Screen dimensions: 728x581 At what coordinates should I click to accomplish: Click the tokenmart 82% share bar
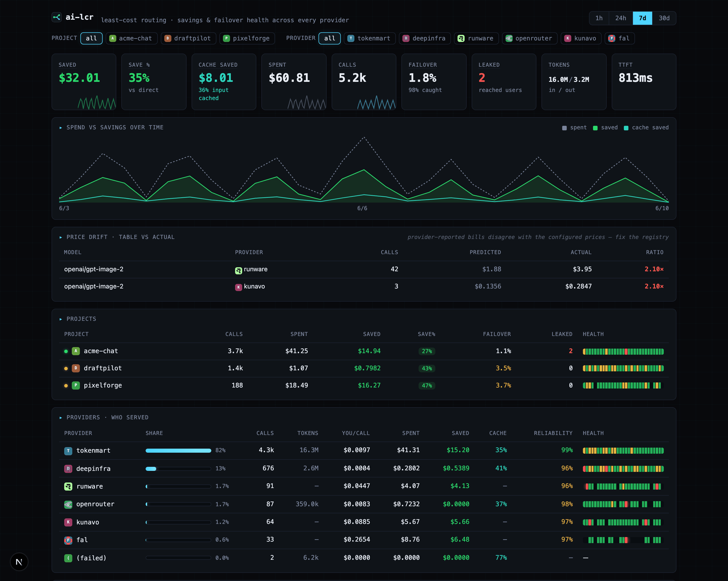(x=178, y=451)
